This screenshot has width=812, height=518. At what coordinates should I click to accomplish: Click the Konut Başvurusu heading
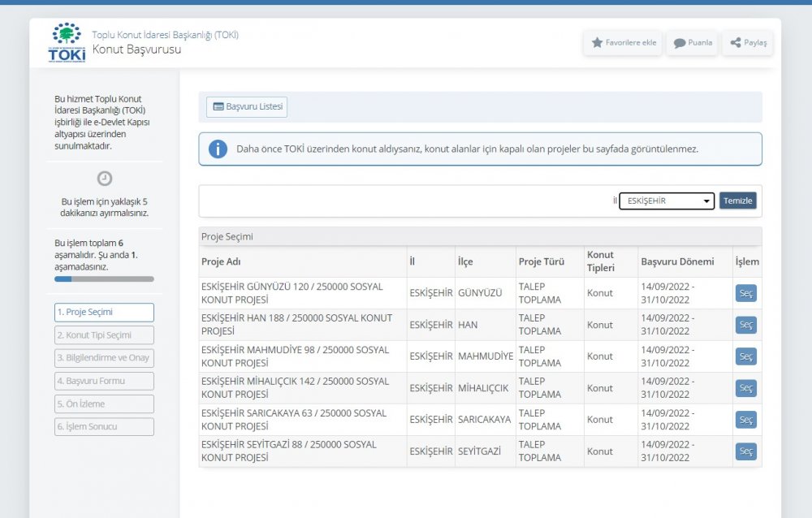point(136,50)
